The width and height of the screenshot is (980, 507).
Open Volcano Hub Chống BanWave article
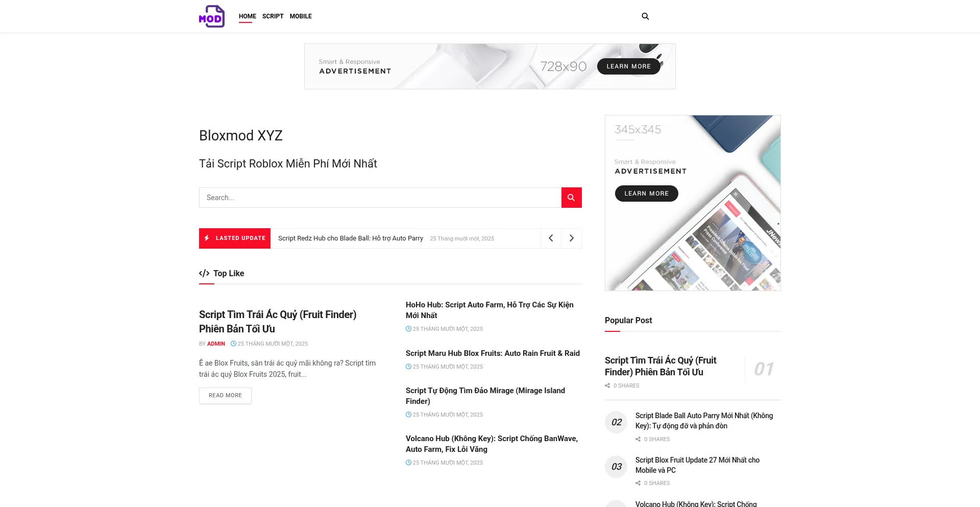(492, 444)
